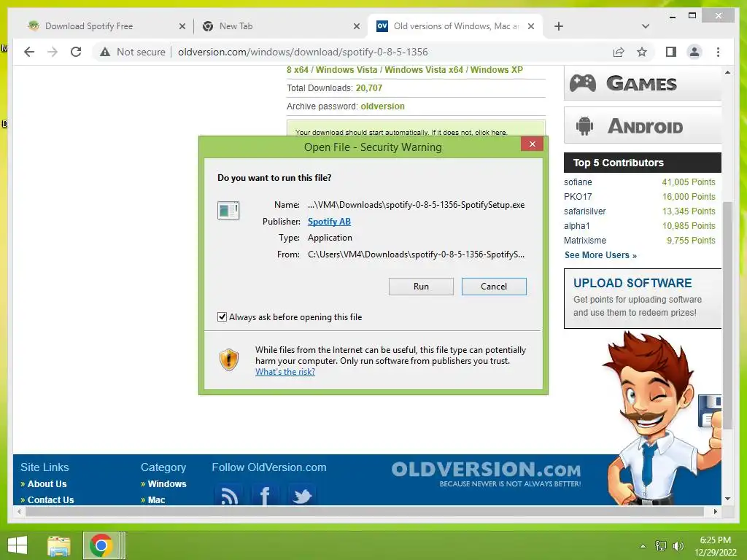Click See More Users link

point(600,254)
